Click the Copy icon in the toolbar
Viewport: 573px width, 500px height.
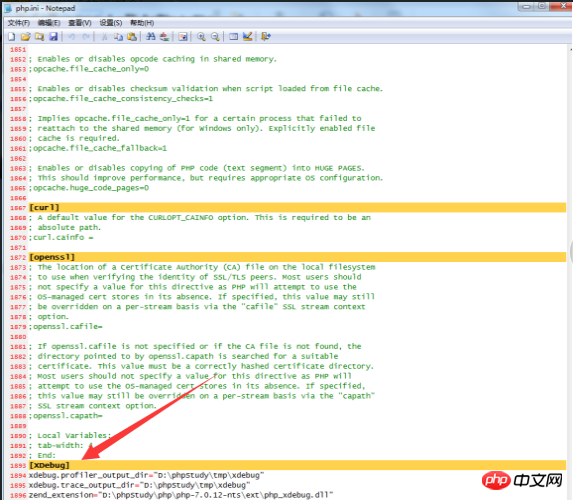click(x=118, y=37)
